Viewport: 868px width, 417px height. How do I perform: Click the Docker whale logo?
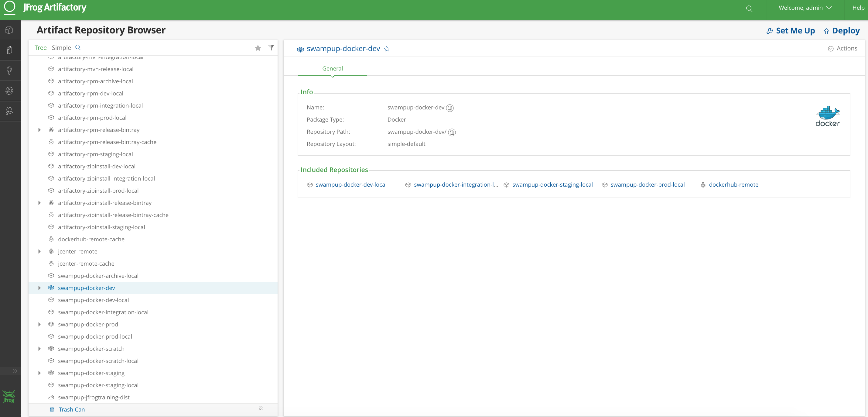click(828, 116)
